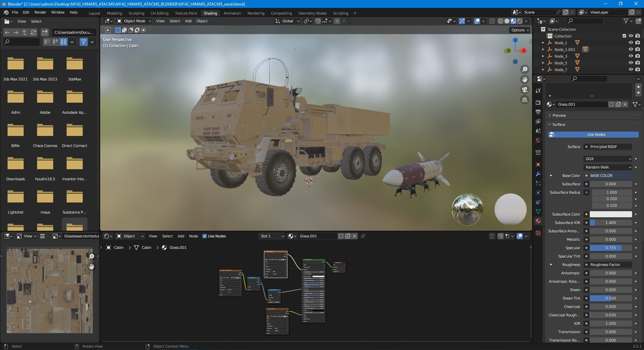Click the X axis on navigation gizmo
644x350 pixels.
tap(524, 51)
